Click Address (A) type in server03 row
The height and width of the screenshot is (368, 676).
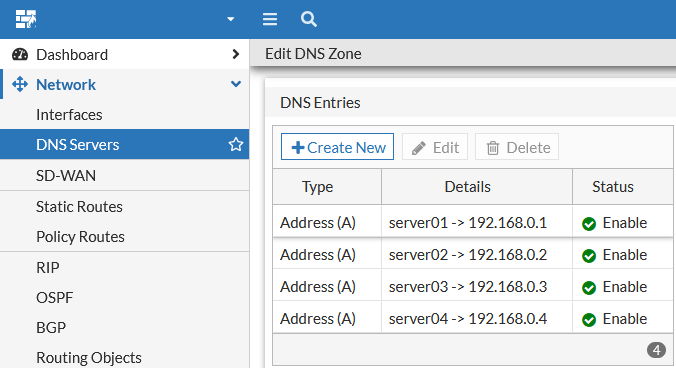point(318,287)
